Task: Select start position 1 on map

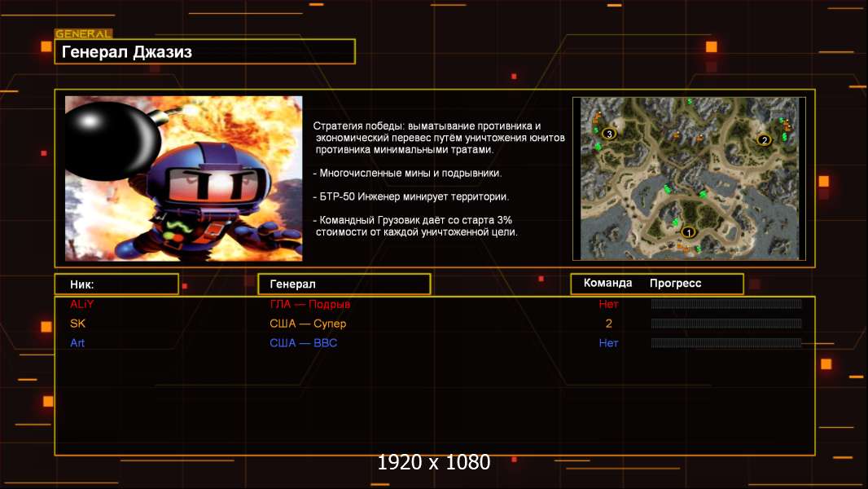Action: (688, 232)
